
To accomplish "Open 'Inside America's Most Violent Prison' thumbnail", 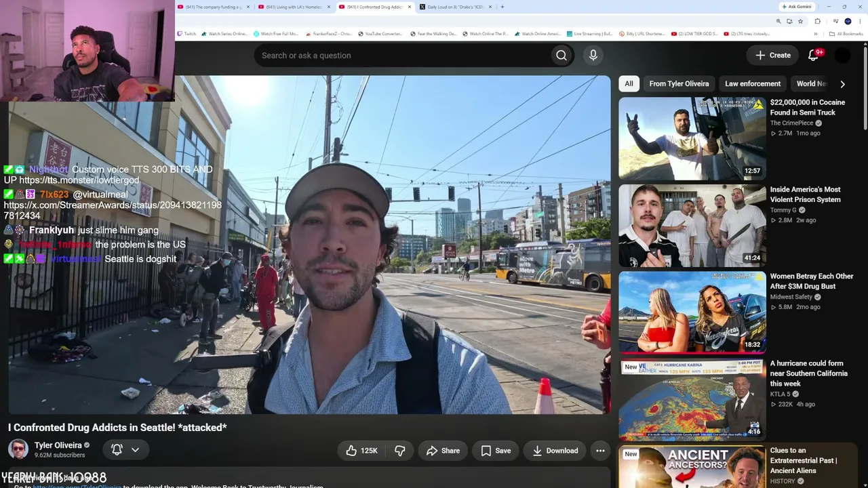I will (x=692, y=226).
